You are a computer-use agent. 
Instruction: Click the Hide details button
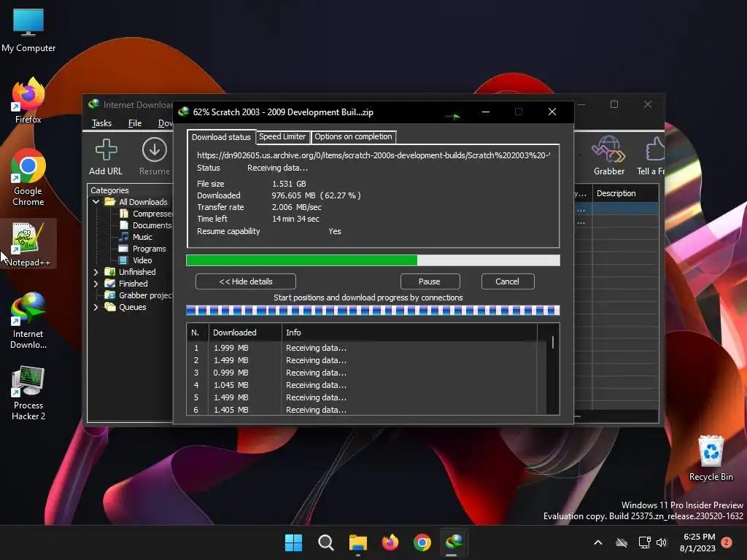click(x=245, y=281)
